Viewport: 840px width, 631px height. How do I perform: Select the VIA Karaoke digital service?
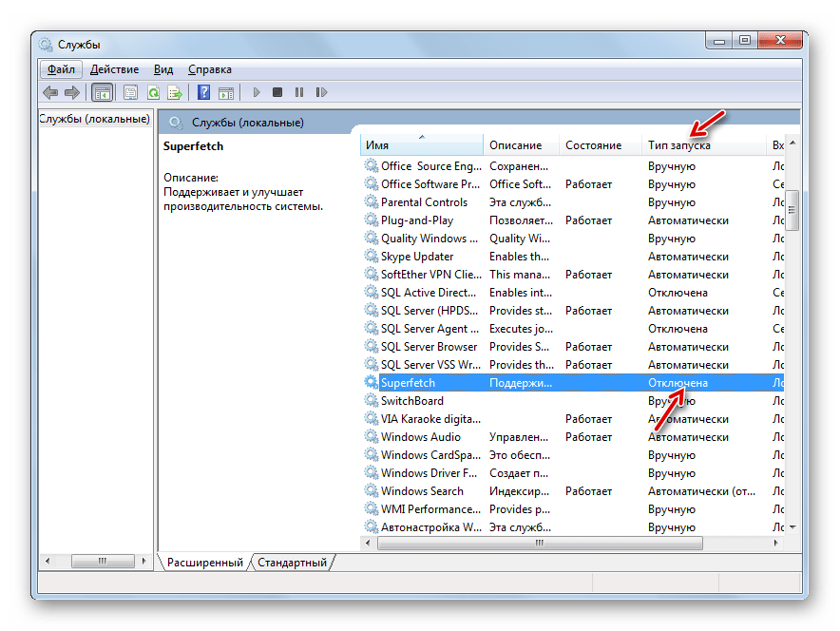(x=572, y=419)
